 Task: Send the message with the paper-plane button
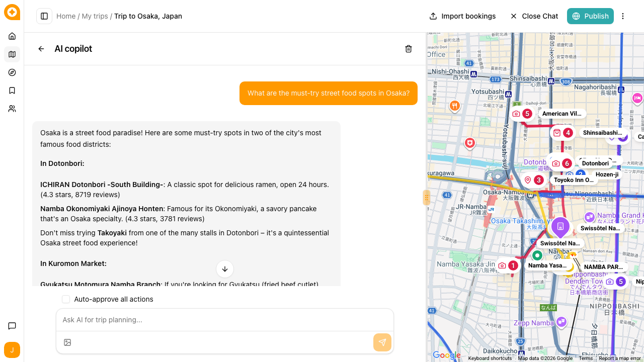(x=382, y=342)
